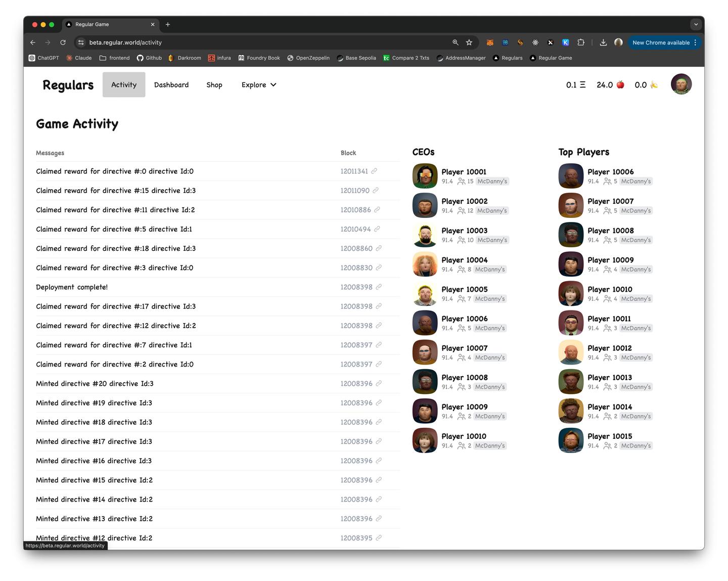Open the blue K extension icon

(566, 42)
